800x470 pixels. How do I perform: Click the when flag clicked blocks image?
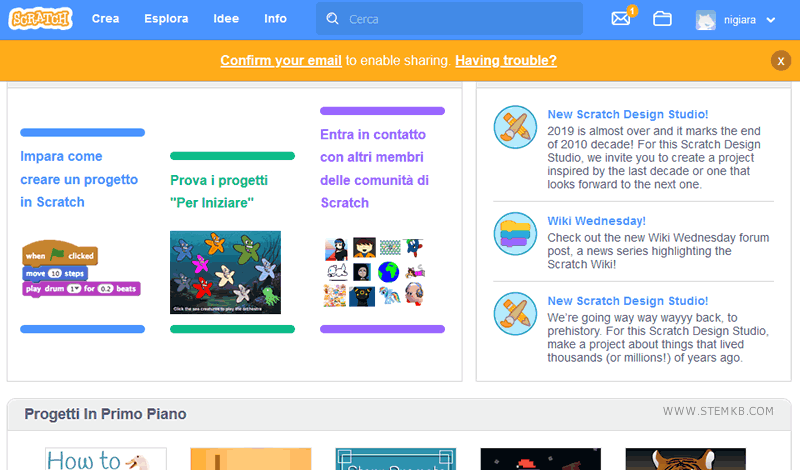pyautogui.click(x=82, y=268)
